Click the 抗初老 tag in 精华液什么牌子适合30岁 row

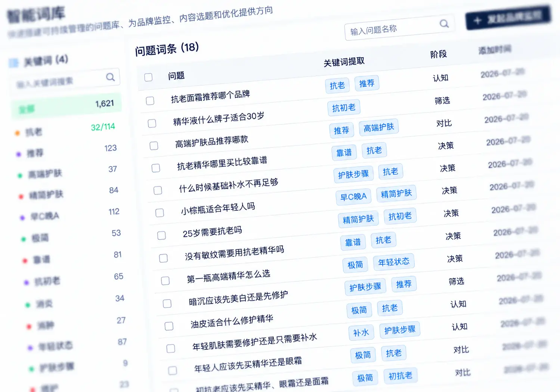[x=344, y=108]
